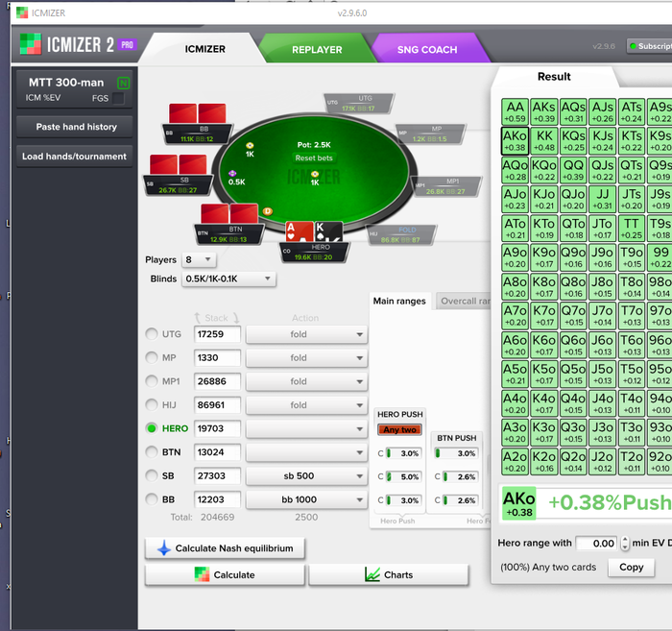Open the MP1 action dropdown
672x631 pixels.
307,381
